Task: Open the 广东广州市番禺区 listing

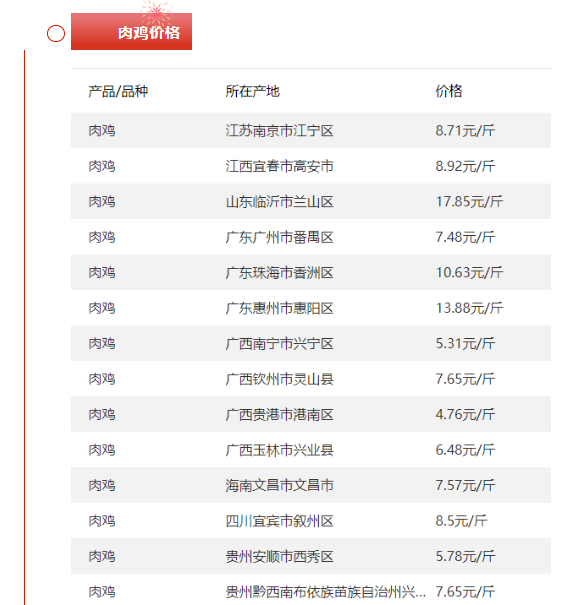Action: pyautogui.click(x=311, y=237)
